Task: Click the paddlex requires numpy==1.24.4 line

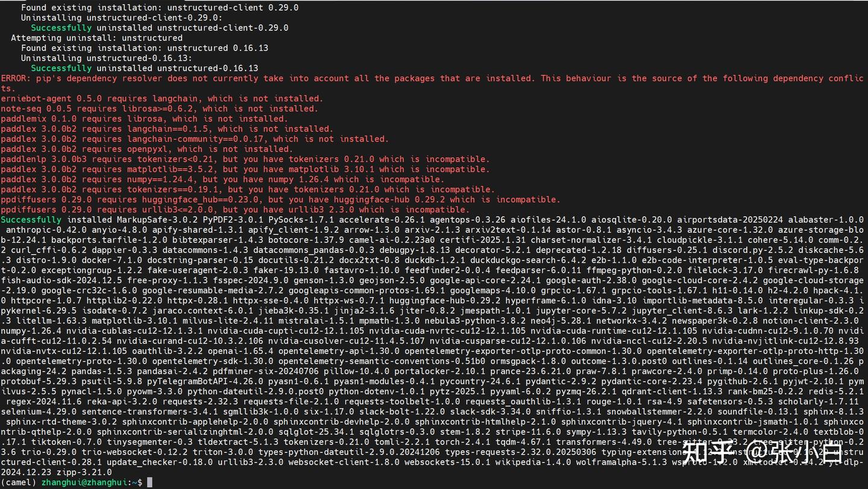Action: 222,179
